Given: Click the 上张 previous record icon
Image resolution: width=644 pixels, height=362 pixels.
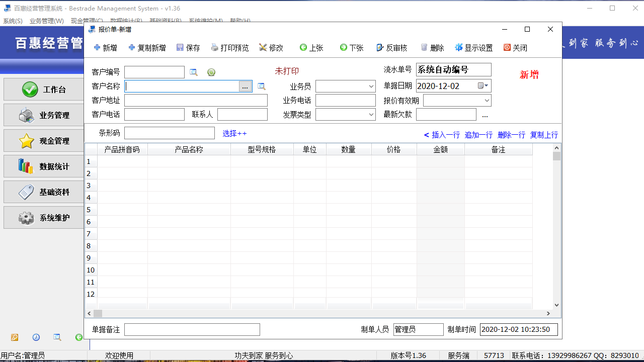Looking at the screenshot, I should pyautogui.click(x=311, y=48).
